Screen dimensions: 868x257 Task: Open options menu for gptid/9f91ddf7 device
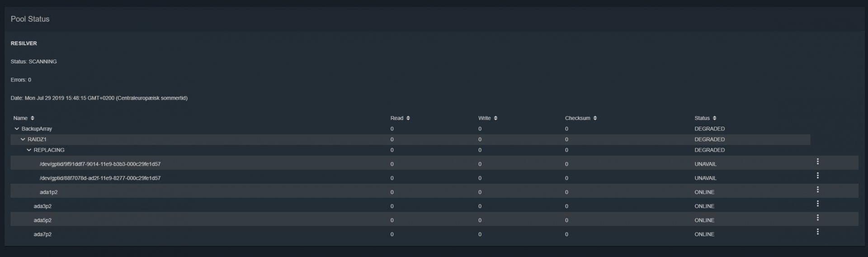[817, 162]
